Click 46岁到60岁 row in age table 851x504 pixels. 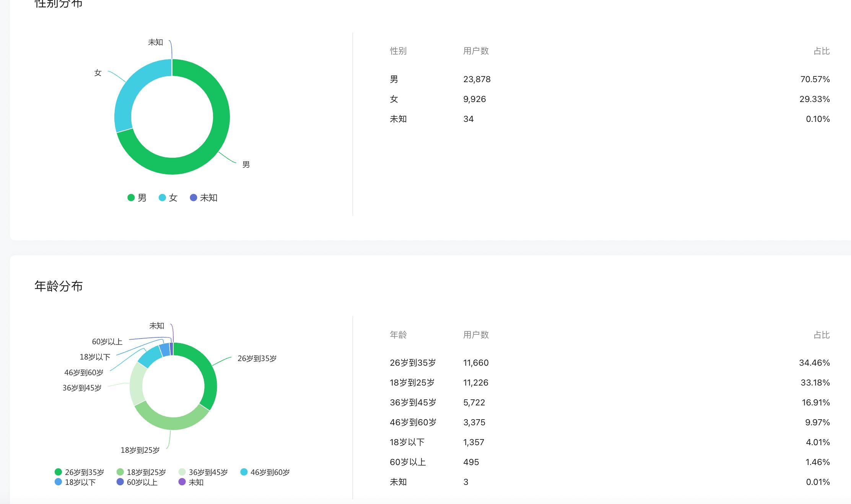click(610, 422)
